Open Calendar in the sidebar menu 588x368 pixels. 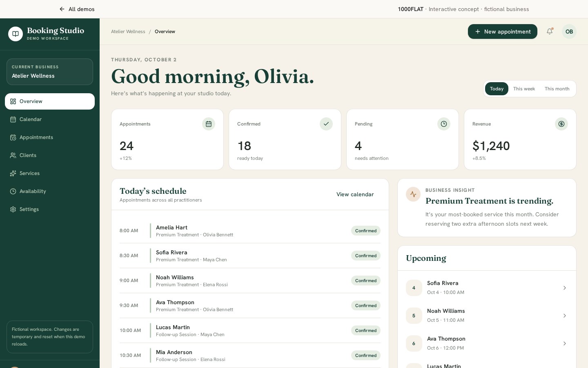click(50, 119)
